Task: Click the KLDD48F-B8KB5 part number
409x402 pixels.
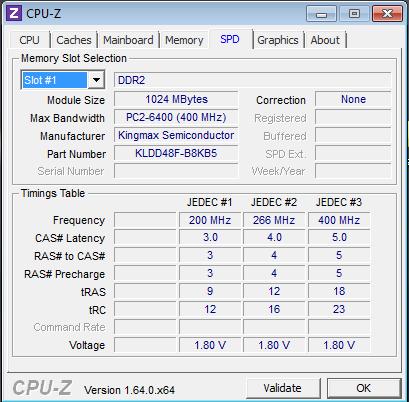Action: 176,153
